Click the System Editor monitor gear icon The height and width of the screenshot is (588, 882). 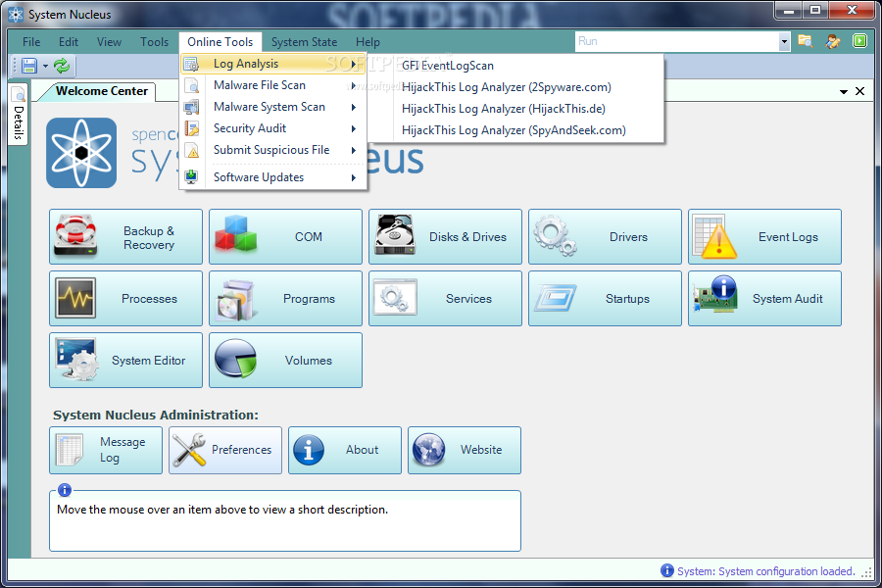[x=76, y=360]
